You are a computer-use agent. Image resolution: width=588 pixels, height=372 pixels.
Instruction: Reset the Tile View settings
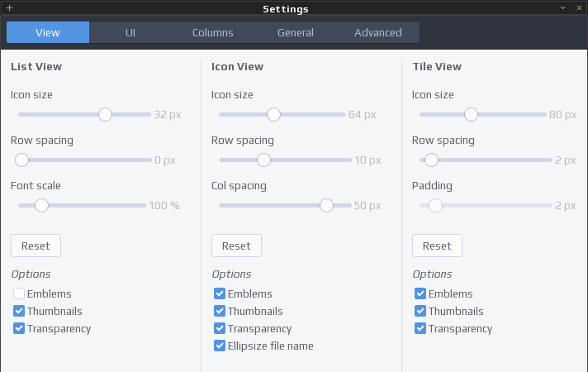coord(437,246)
